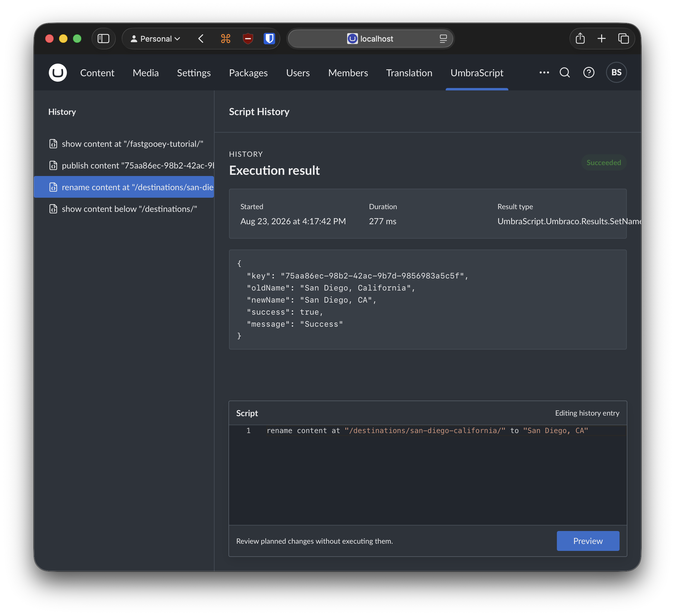Click the file icon beside show content at fastgooey-tutorial
Screen dimensions: 675x616
[x=53, y=144]
